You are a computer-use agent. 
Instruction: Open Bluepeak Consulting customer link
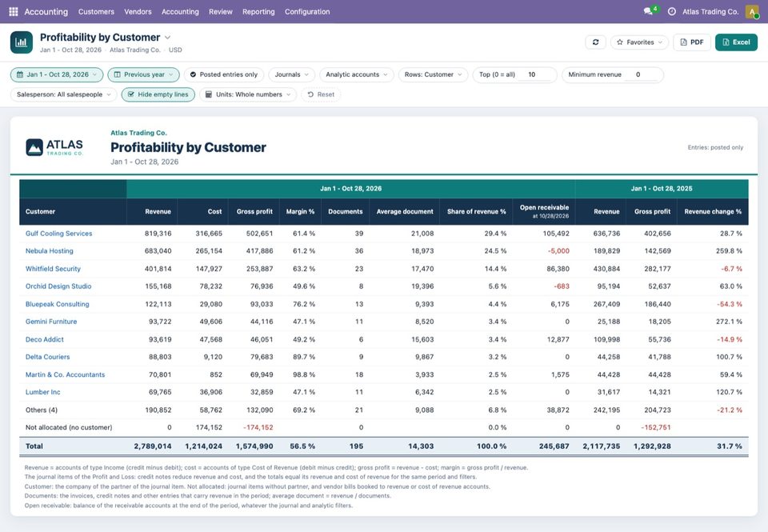[x=58, y=304]
